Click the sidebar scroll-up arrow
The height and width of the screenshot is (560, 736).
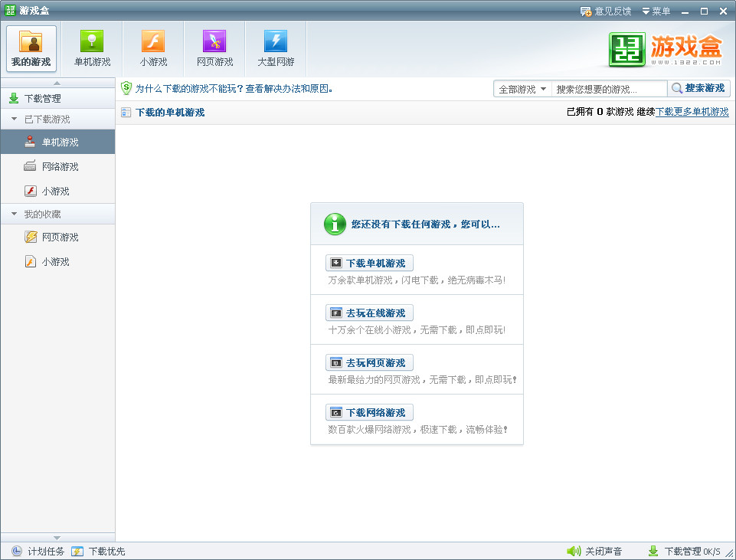click(x=57, y=83)
